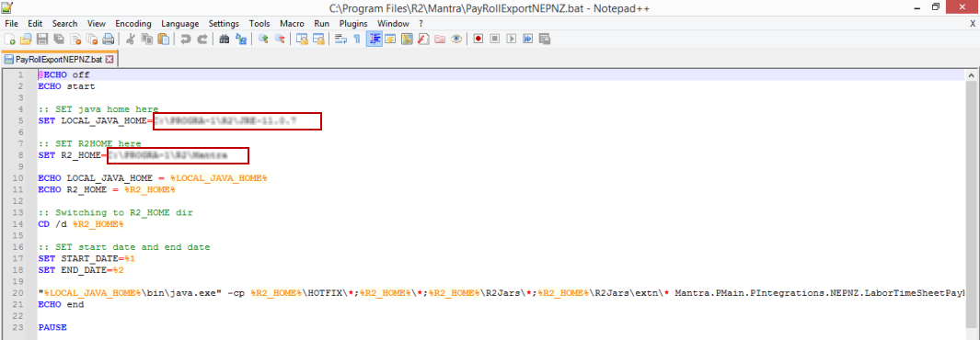Open the Settings menu
Image resolution: width=980 pixels, height=340 pixels.
pyautogui.click(x=224, y=24)
